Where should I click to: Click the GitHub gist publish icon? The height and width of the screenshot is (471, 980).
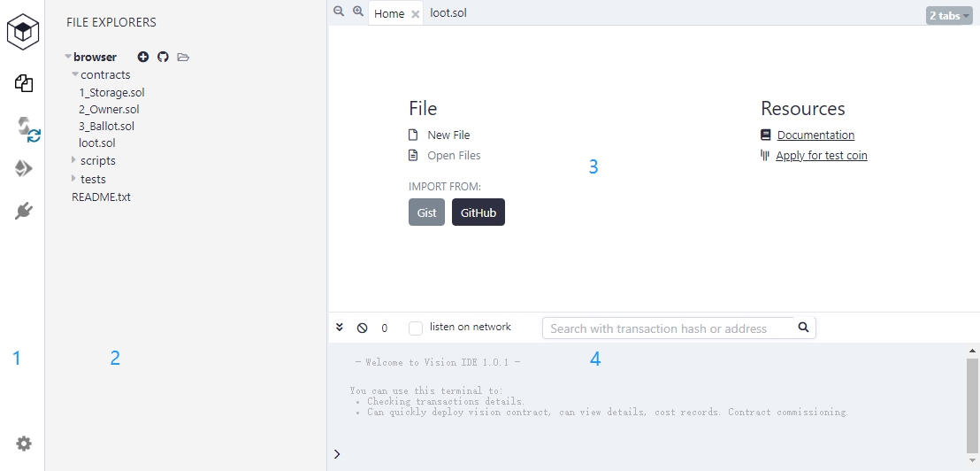coord(163,58)
